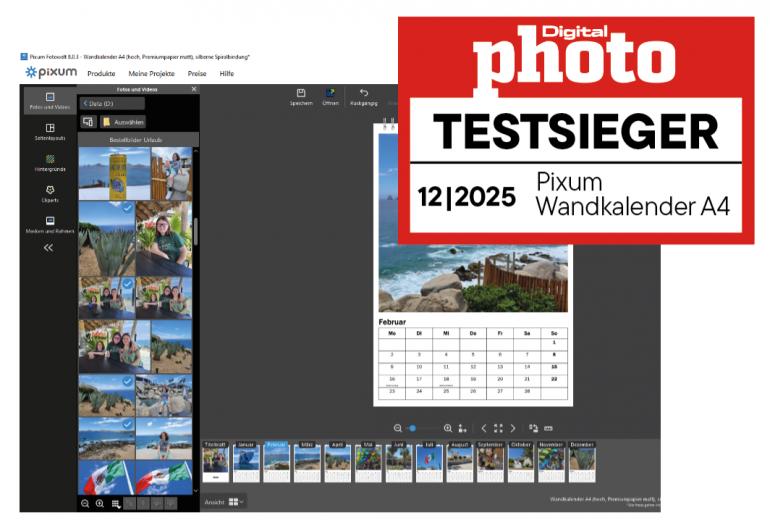Select the woman standing on beach photo
This screenshot has width=770, height=528.
click(x=164, y=439)
